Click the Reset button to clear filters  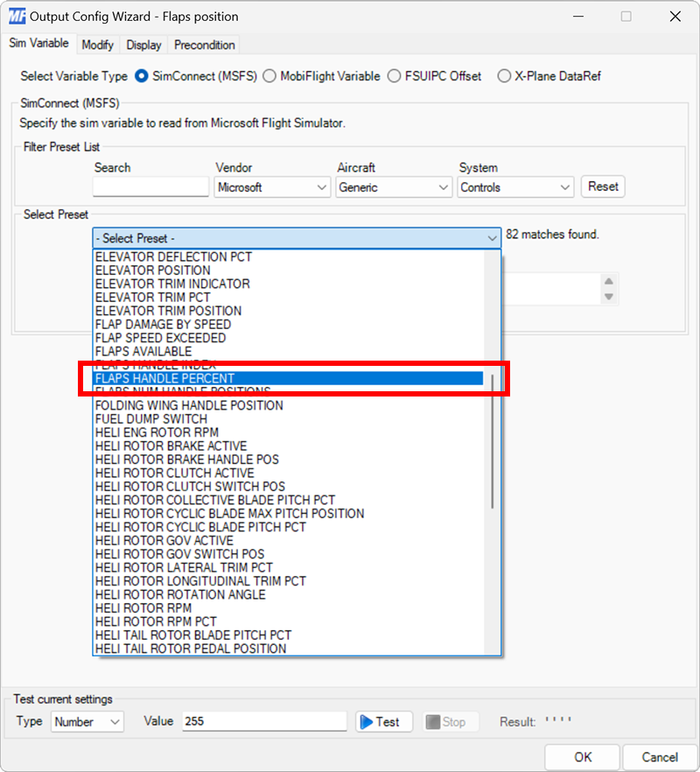[603, 186]
